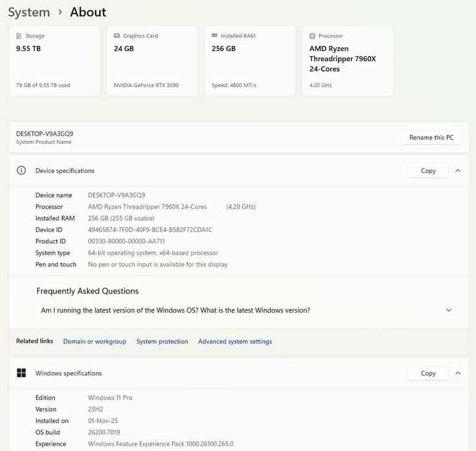The height and width of the screenshot is (451, 476).
Task: Click Windows Feature Experience Pack value
Action: 161,444
